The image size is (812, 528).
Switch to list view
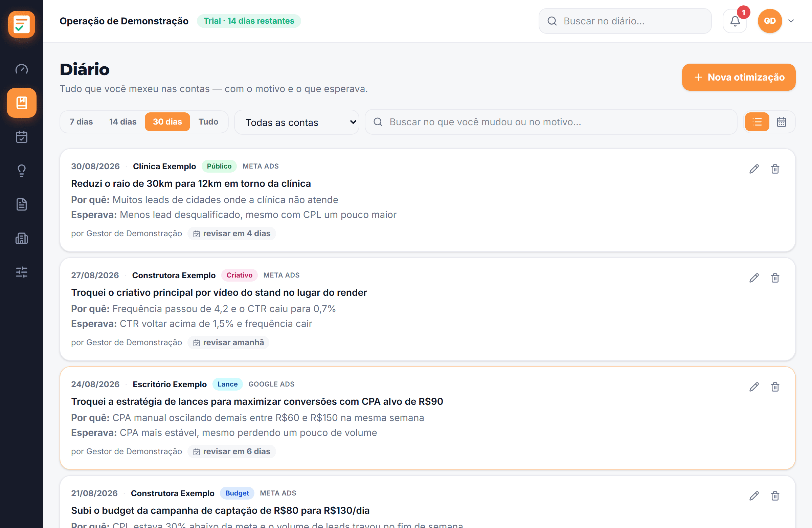[x=757, y=122]
